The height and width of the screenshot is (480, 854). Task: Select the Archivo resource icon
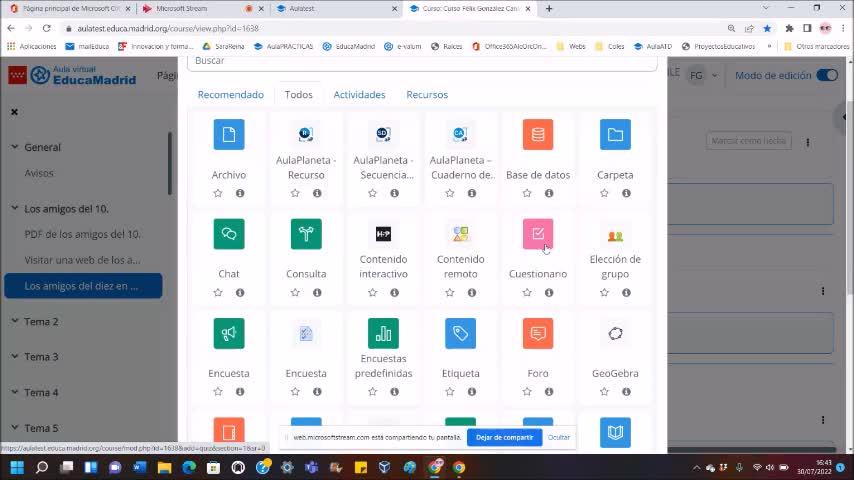(229, 135)
